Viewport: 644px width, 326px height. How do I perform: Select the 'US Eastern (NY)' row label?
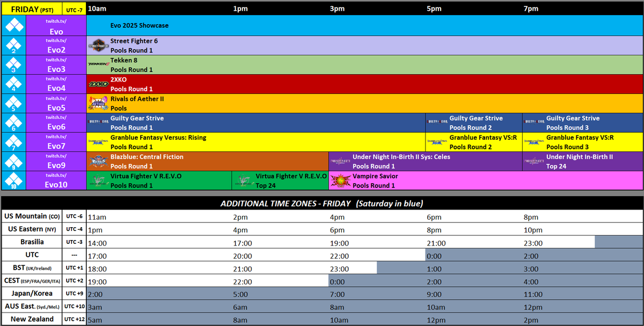click(32, 229)
